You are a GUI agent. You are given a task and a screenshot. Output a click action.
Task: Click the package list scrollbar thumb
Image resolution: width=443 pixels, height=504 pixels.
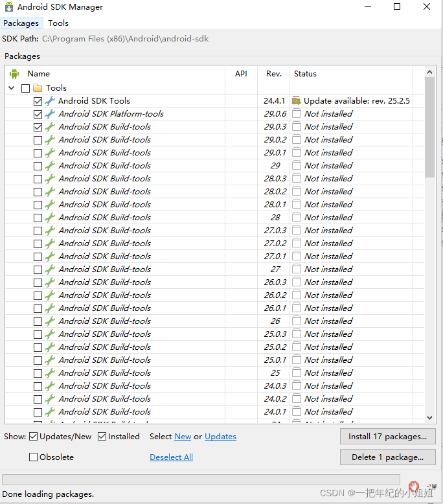pyautogui.click(x=429, y=127)
